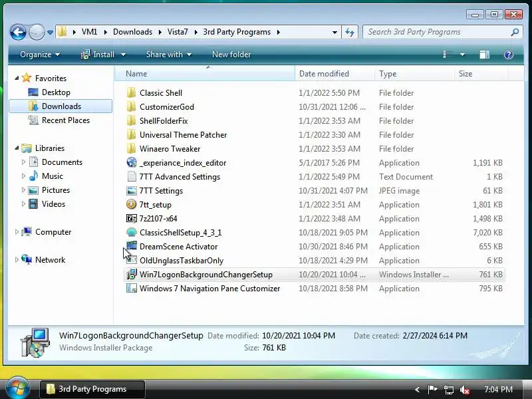Image resolution: width=532 pixels, height=399 pixels.
Task: Click the Refresh button beside address bar
Action: pos(350,32)
